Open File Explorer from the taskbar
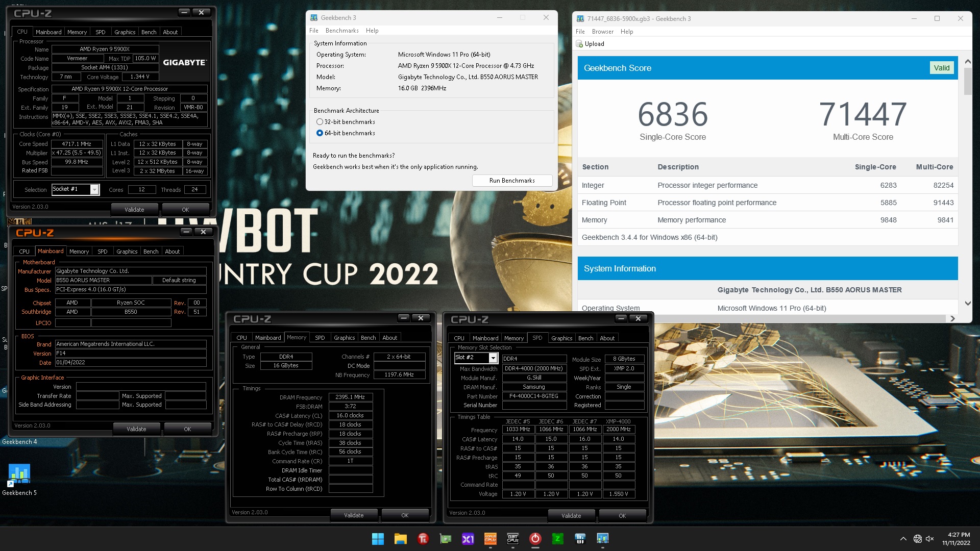The image size is (980, 551). point(400,539)
